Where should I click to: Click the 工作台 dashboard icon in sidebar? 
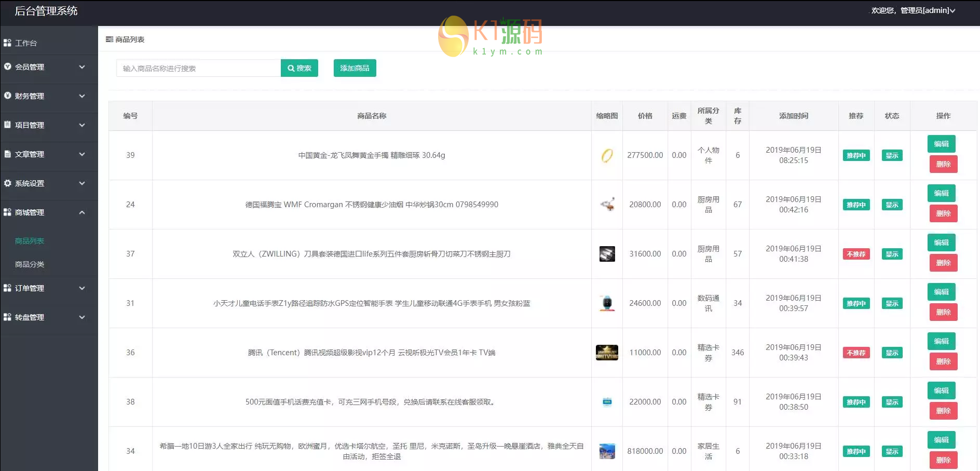7,43
